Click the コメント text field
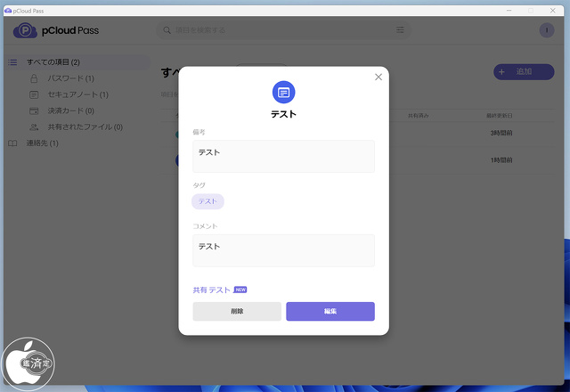Viewport: 570px width, 392px height. 283,250
